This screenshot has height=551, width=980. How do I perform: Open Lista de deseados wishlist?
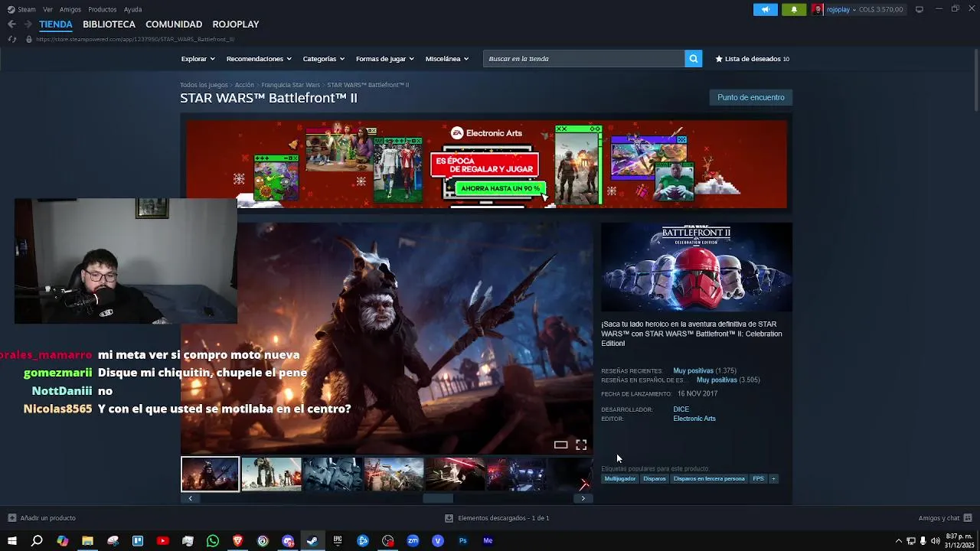[753, 59]
